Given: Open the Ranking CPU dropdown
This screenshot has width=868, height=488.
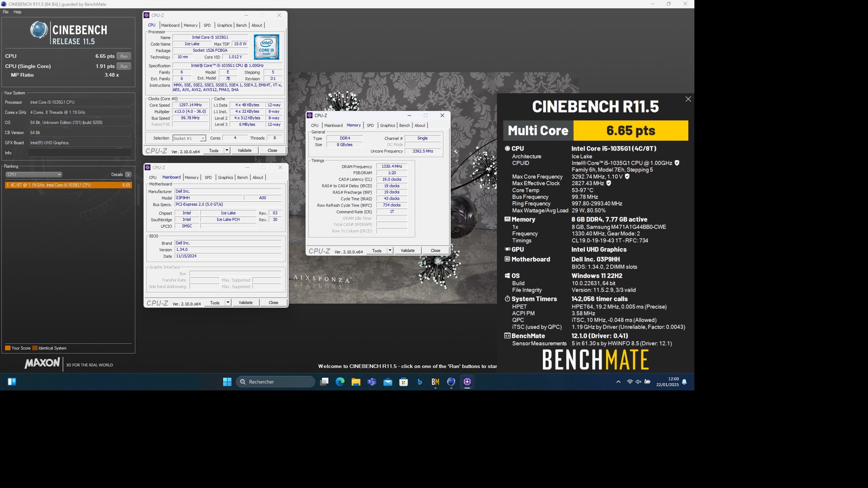Looking at the screenshot, I should coord(34,175).
